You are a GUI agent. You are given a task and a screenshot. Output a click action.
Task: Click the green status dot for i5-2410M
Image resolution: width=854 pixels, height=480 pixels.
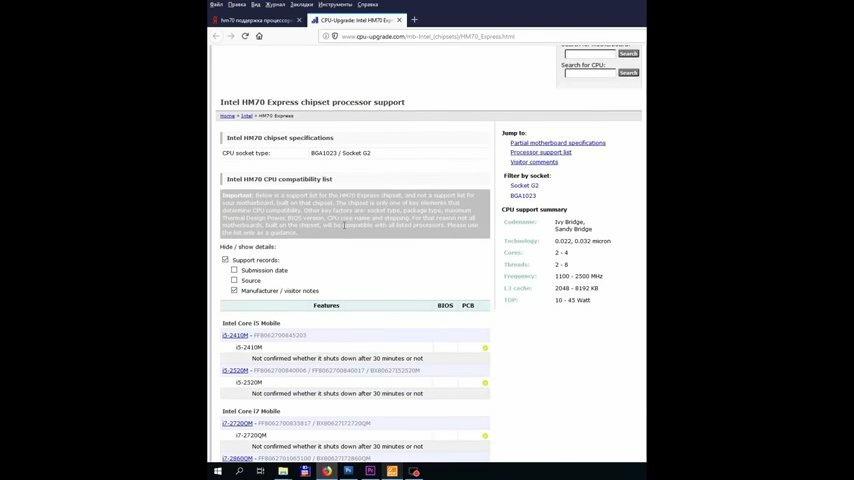pos(485,348)
